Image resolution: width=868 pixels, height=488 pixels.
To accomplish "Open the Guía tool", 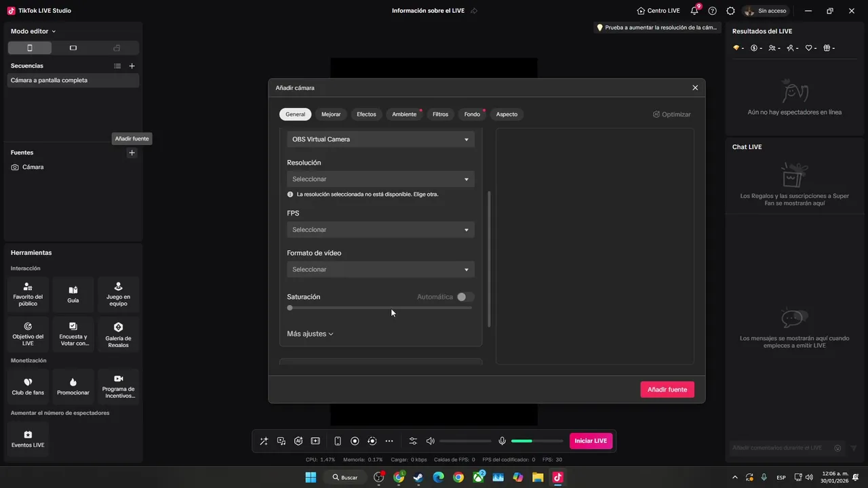I will [x=73, y=294].
